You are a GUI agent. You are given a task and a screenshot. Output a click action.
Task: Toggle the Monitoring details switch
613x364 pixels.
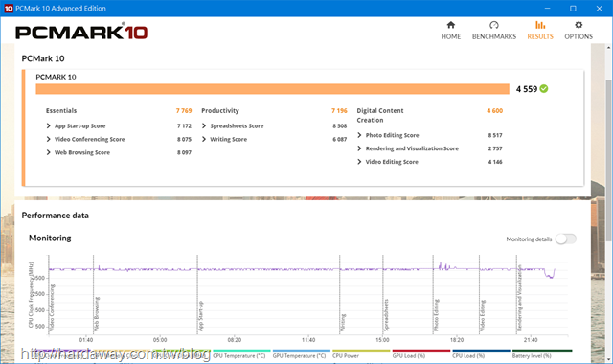[x=566, y=239]
